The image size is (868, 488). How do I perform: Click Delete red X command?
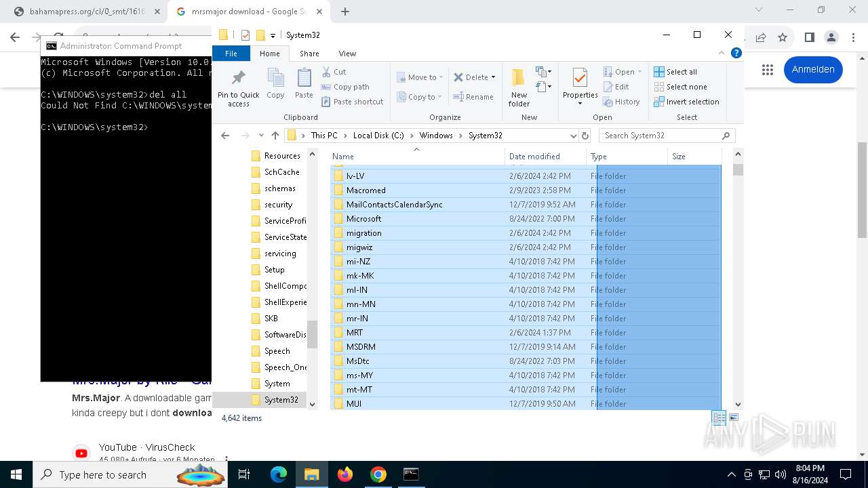coord(471,77)
